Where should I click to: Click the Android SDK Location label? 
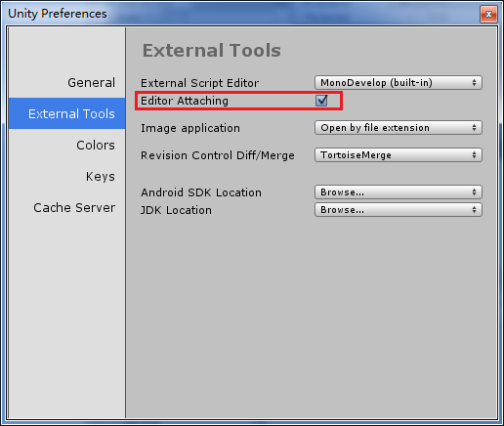pos(201,192)
